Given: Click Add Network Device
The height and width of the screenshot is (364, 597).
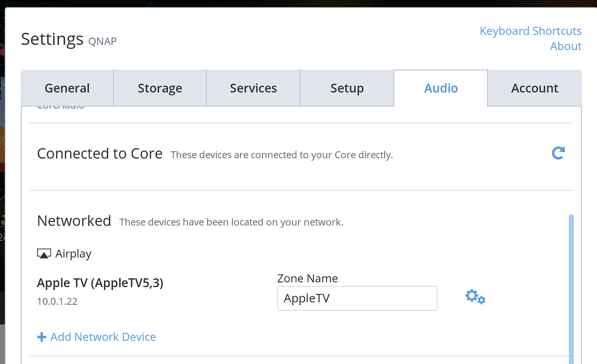Looking at the screenshot, I should click(x=103, y=336).
